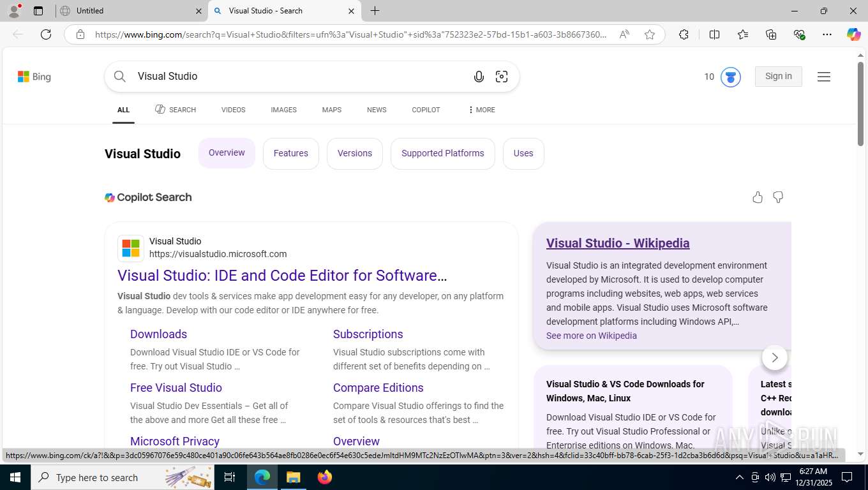Give thumbs down to Copilot Search
This screenshot has height=490, width=868.
click(x=778, y=197)
